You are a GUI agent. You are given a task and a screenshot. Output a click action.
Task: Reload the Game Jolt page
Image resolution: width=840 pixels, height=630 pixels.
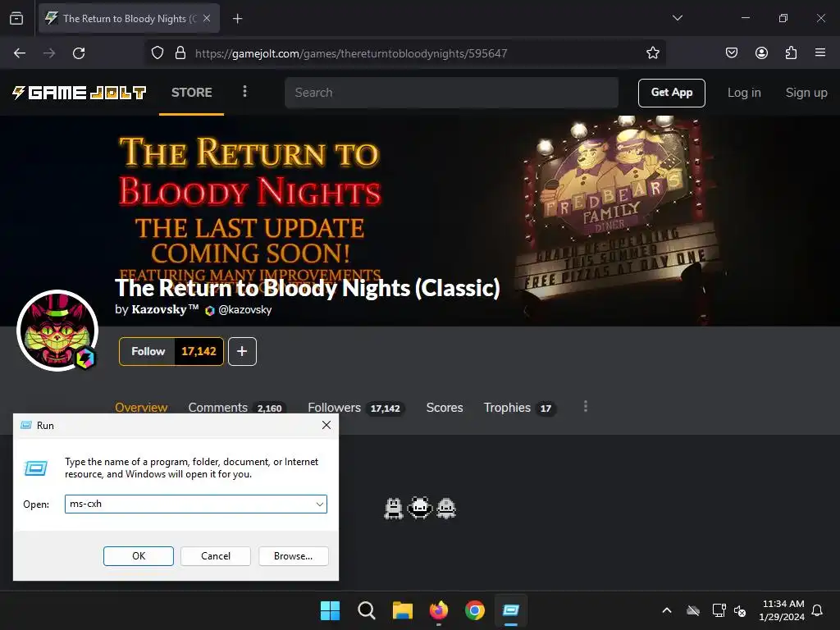pyautogui.click(x=79, y=53)
